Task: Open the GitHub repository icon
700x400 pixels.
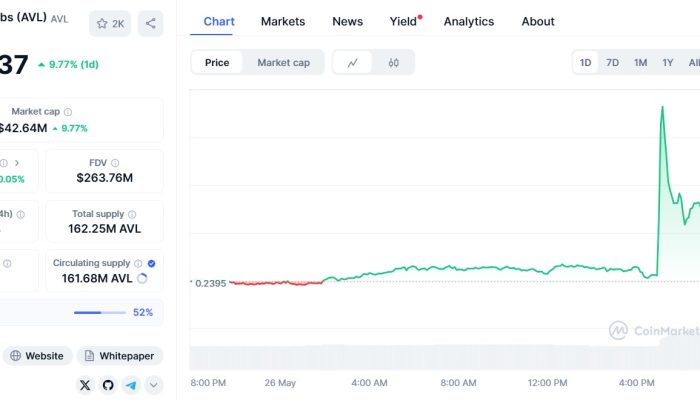Action: [107, 385]
